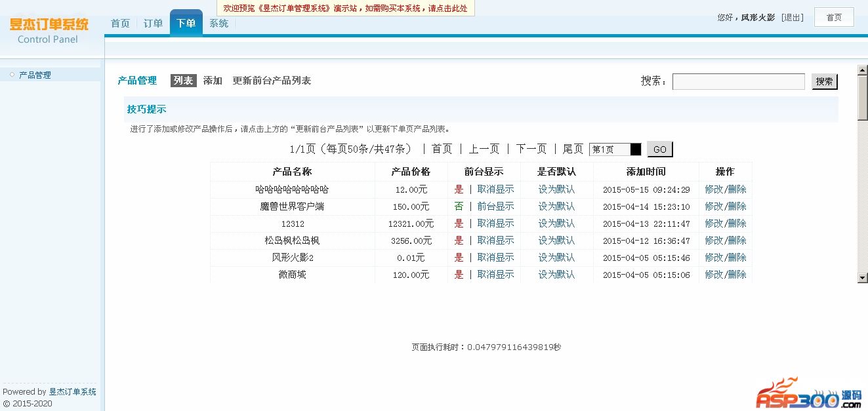Click 取消显示 for 风形火影2
This screenshot has height=411, width=868.
(x=495, y=258)
